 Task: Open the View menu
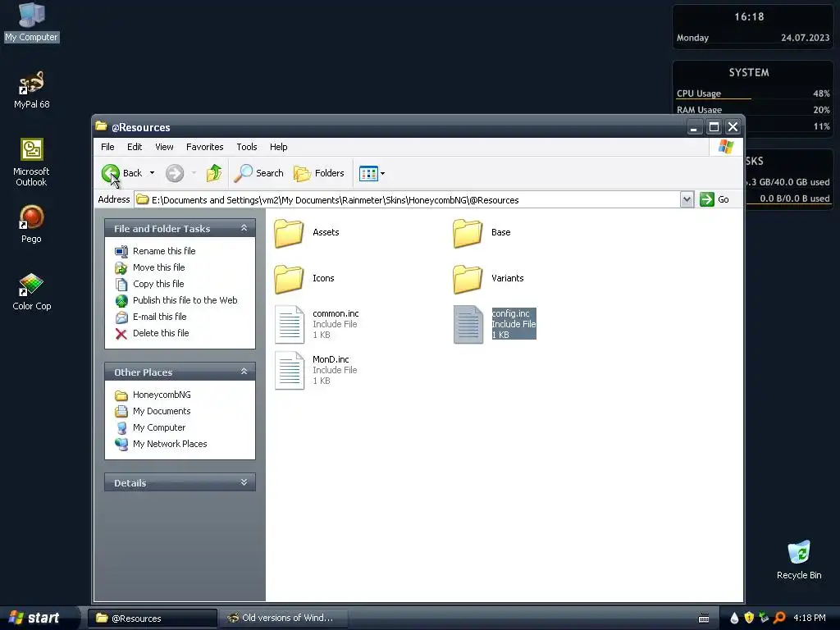pos(164,147)
